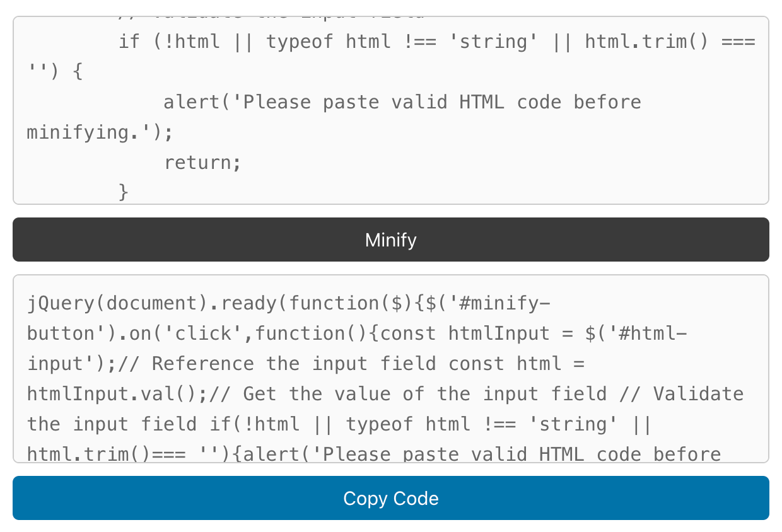Click "const htmlInput" in the output code

465,333
